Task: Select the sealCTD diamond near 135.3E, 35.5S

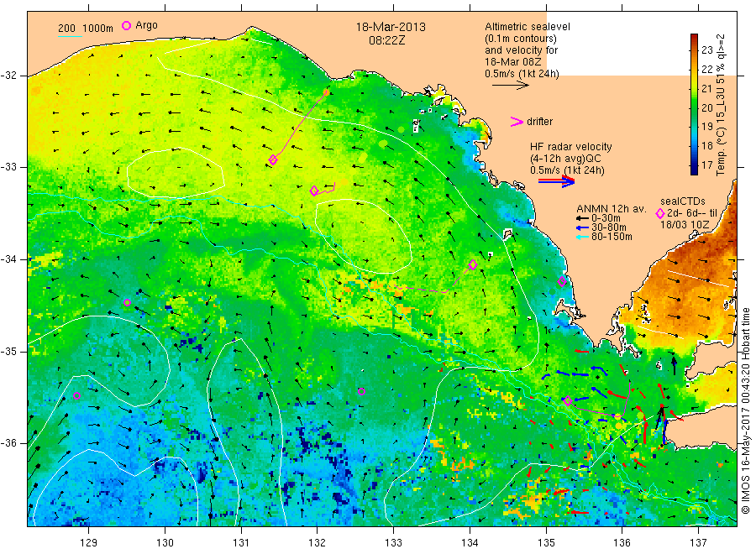Action: (568, 400)
